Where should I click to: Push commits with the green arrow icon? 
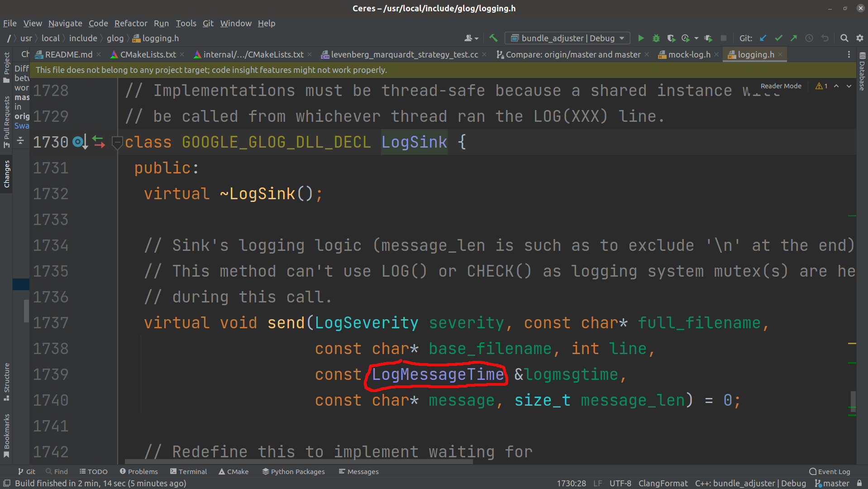tap(794, 38)
